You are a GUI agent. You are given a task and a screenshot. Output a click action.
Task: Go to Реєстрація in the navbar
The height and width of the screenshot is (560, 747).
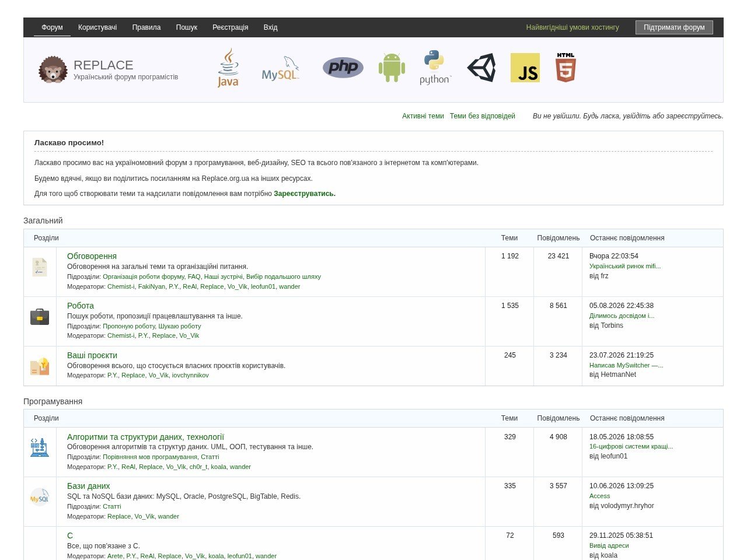231,27
